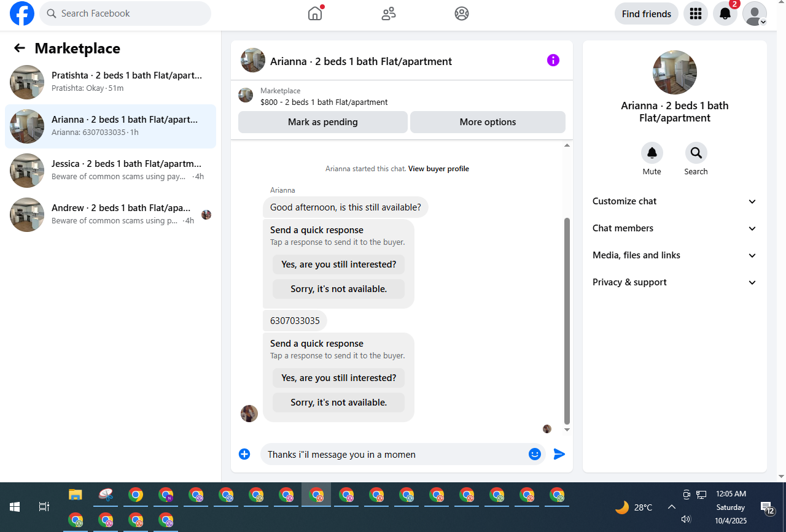Image resolution: width=786 pixels, height=532 pixels.
Task: Mark the listing as pending
Action: tap(323, 122)
